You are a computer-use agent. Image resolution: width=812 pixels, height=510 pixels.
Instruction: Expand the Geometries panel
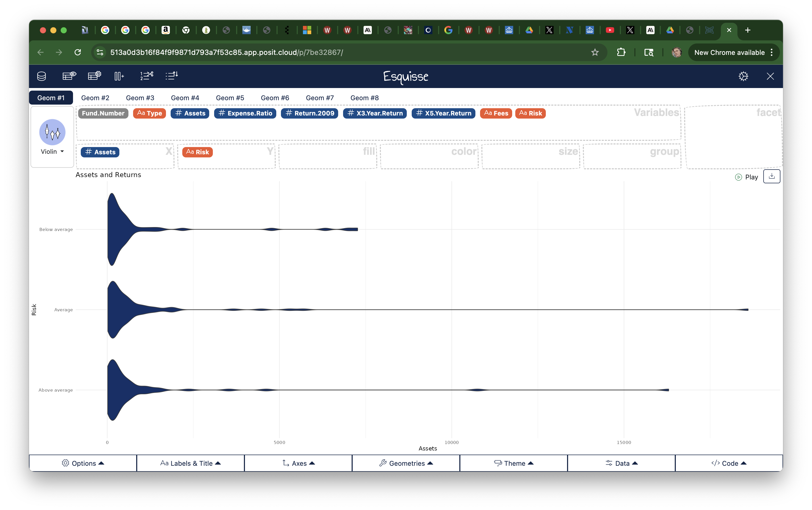point(406,463)
